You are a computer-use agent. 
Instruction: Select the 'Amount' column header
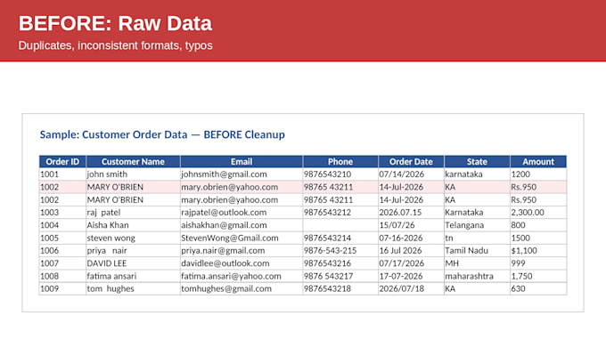(538, 161)
